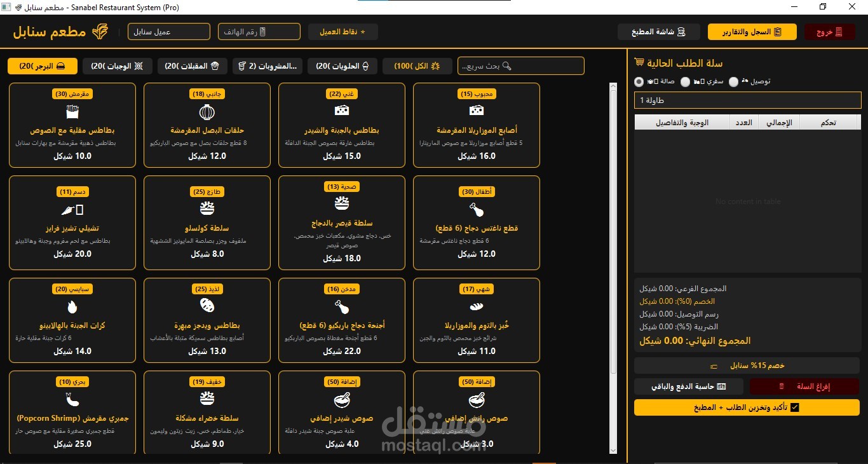The image size is (868, 464).
Task: Click the عميل سنابل customer name field
Action: click(x=169, y=32)
